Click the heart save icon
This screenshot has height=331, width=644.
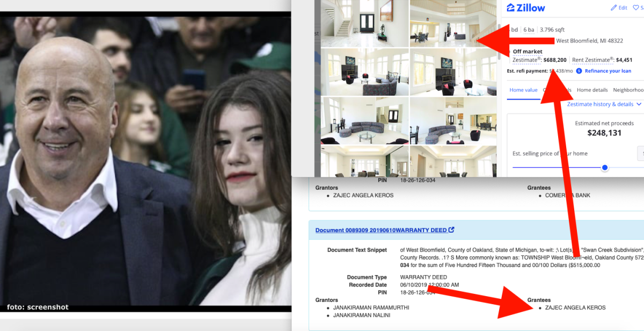(x=636, y=8)
